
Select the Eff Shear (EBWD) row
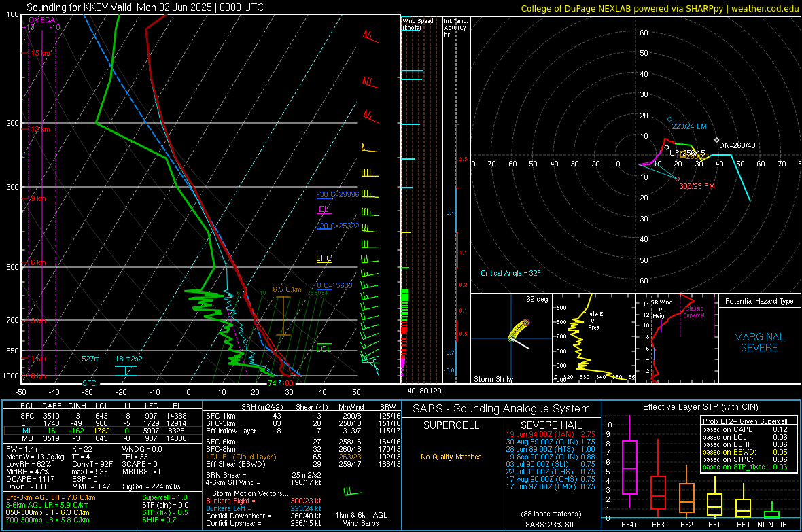pos(303,465)
